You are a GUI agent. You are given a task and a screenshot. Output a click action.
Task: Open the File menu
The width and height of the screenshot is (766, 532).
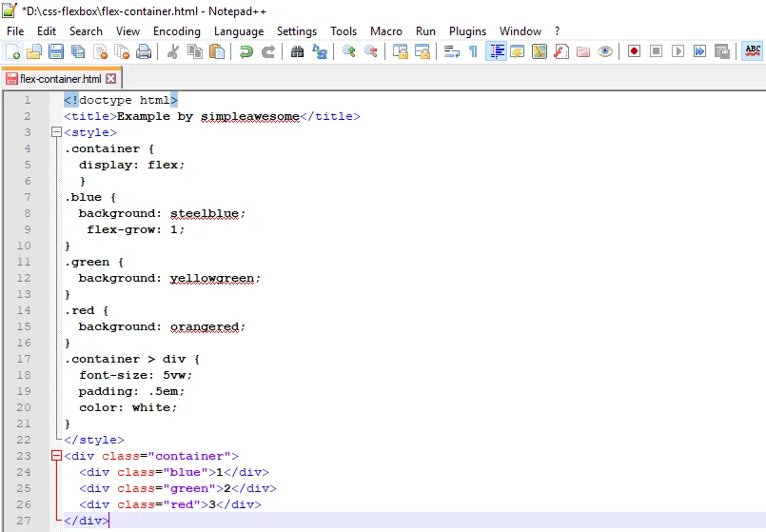(x=15, y=31)
